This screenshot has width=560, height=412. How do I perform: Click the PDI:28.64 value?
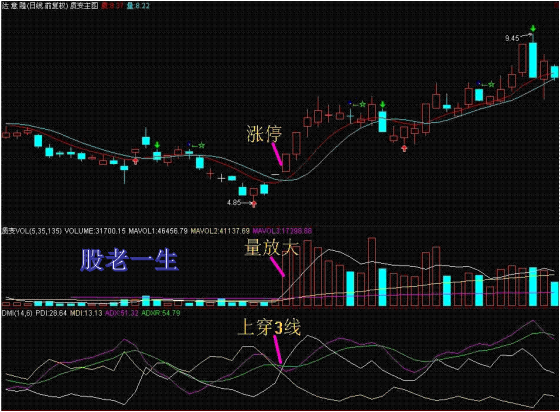[x=51, y=313]
